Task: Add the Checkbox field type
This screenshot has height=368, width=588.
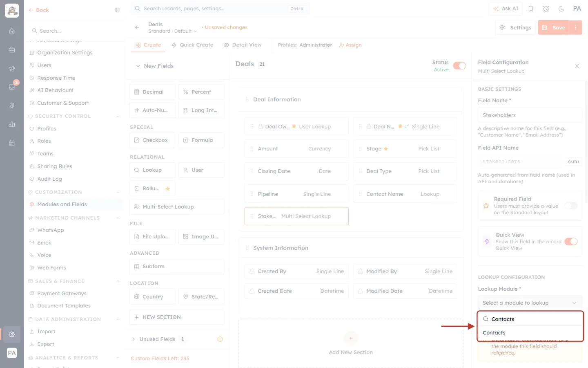Action: [x=152, y=140]
